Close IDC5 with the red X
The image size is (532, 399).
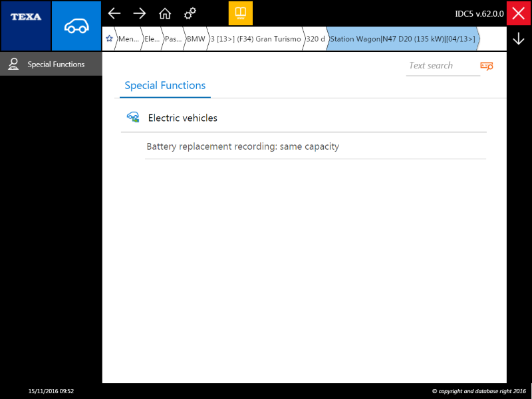click(x=519, y=13)
